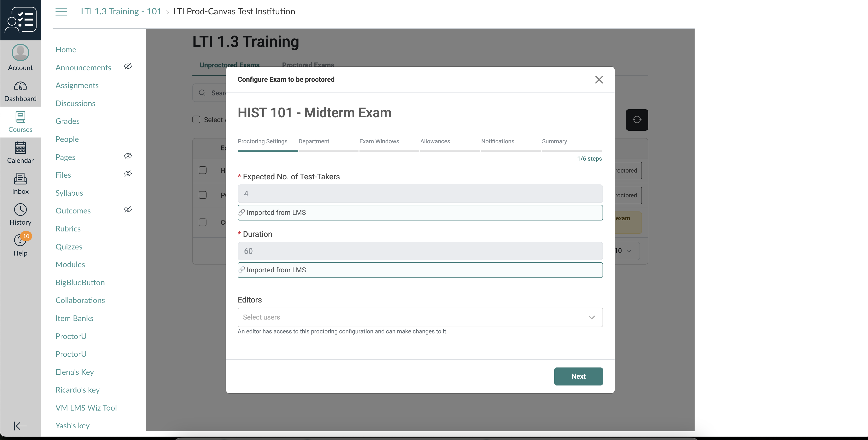Switch to the Exam Windows step tab

coord(379,141)
